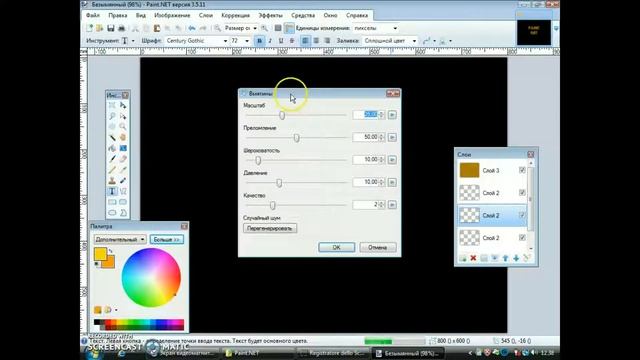Pick the Pencil tool
This screenshot has height=360, width=640.
pyautogui.click(x=112, y=170)
